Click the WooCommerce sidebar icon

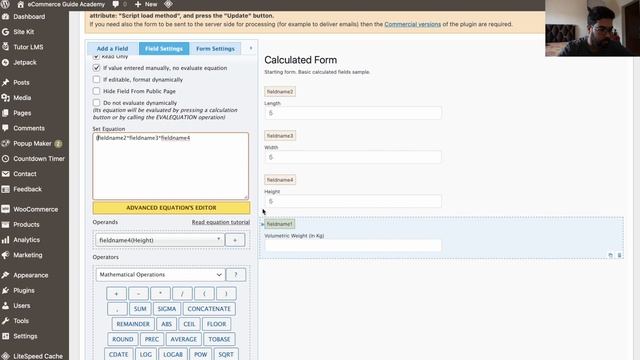(x=5, y=209)
